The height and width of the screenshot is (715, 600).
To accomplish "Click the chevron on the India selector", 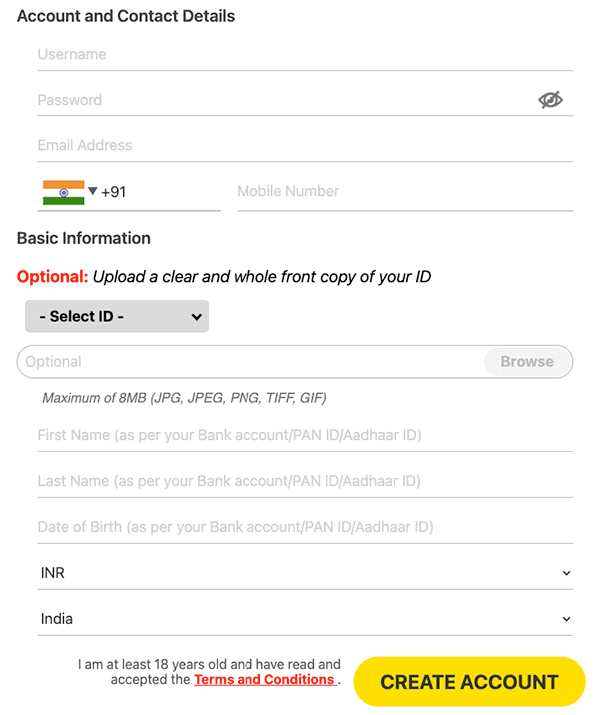I will (566, 620).
